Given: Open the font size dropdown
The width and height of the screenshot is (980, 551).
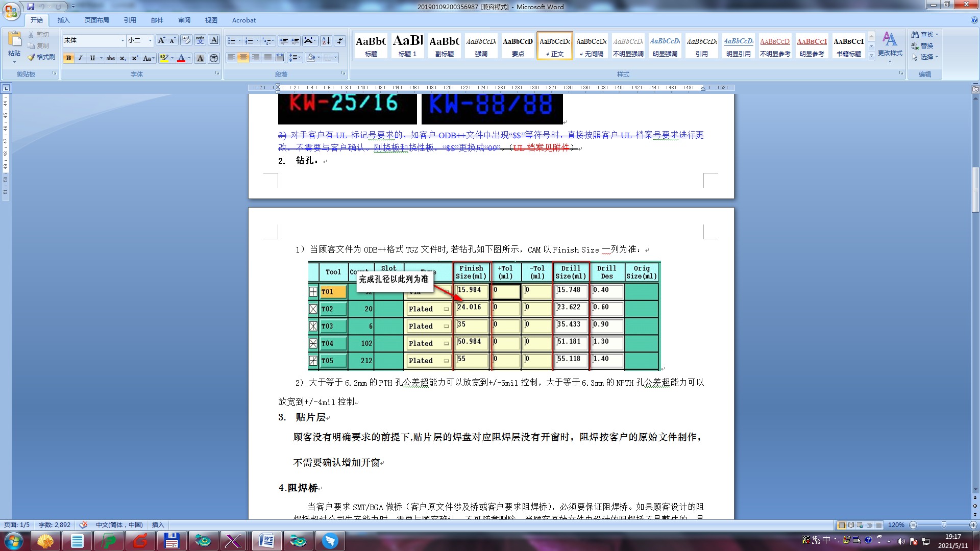Looking at the screenshot, I should (x=150, y=40).
